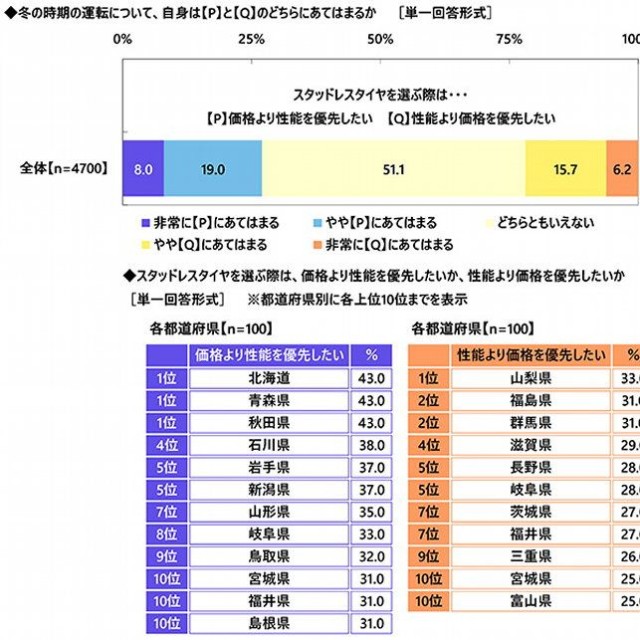Click the purple 4位 rank cell
The width and height of the screenshot is (640, 640).
(x=167, y=445)
